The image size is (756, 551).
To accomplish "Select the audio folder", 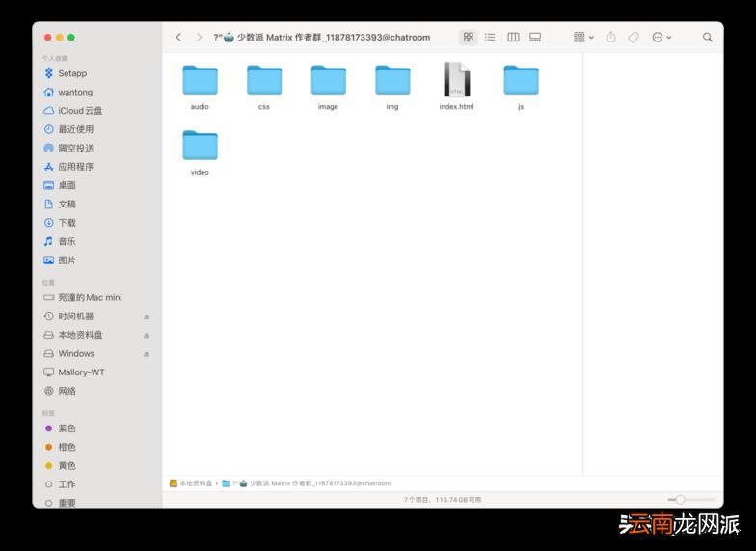I will (x=200, y=87).
